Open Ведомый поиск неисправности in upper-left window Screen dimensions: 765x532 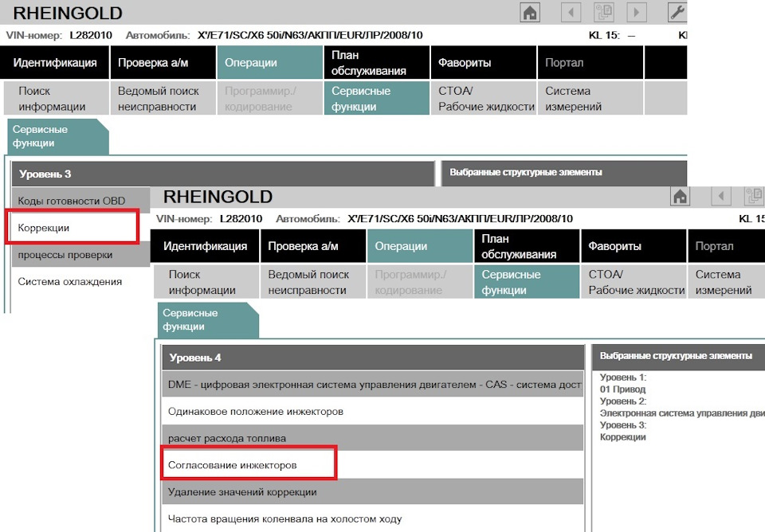pos(163,99)
